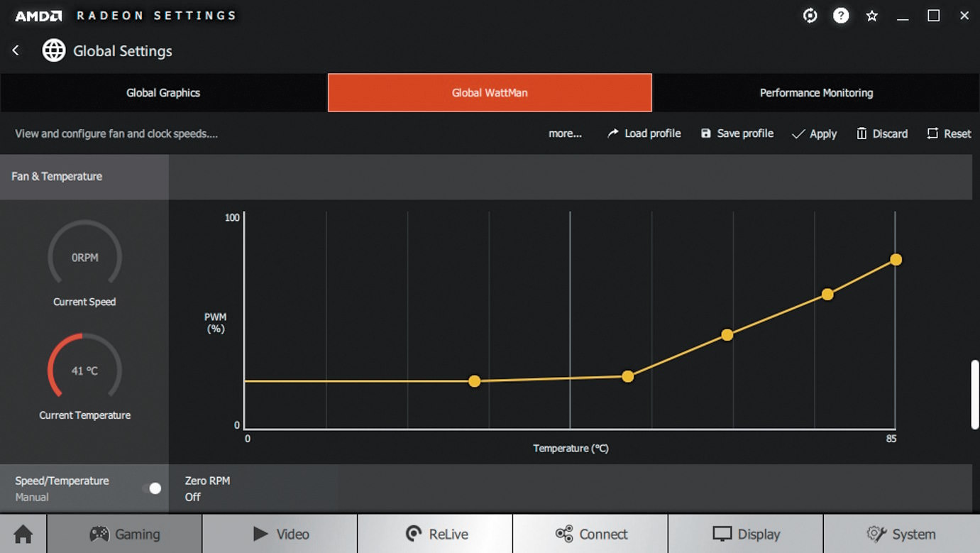Open the Load profile menu
This screenshot has width=980, height=553.
coord(644,133)
